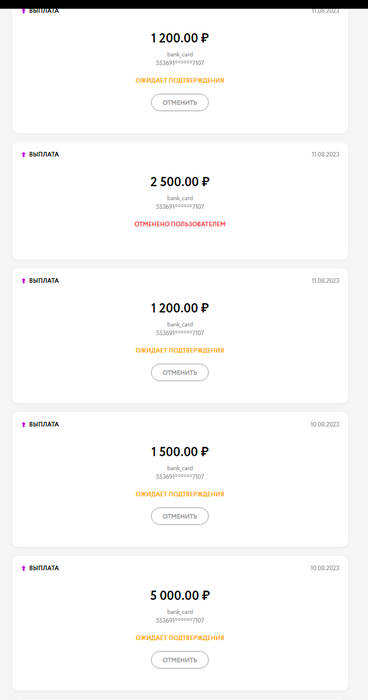Screen dimensions: 368x700
Task: Cancel the 1 500.00 ₽ payout with ОТМЕНИТЬ
Action: coord(180,516)
